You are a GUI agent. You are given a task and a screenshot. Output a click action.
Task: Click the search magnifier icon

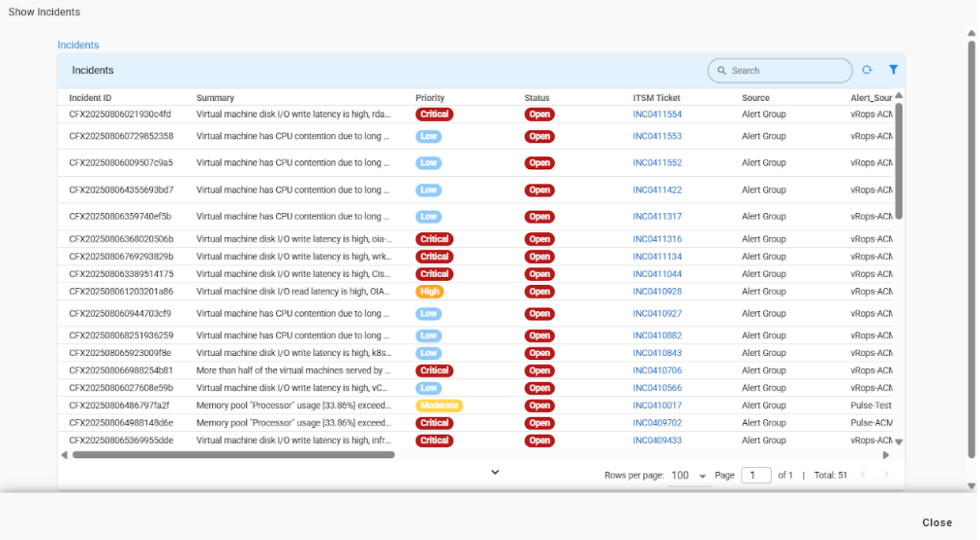722,70
